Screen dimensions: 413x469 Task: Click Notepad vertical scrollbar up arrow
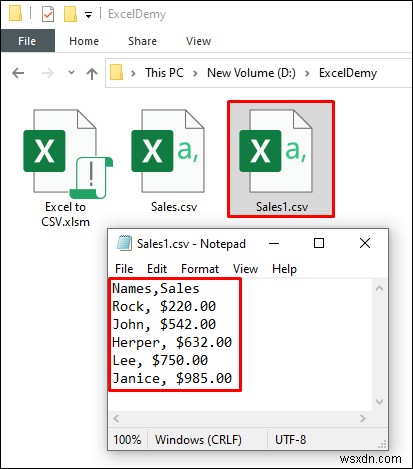[379, 288]
